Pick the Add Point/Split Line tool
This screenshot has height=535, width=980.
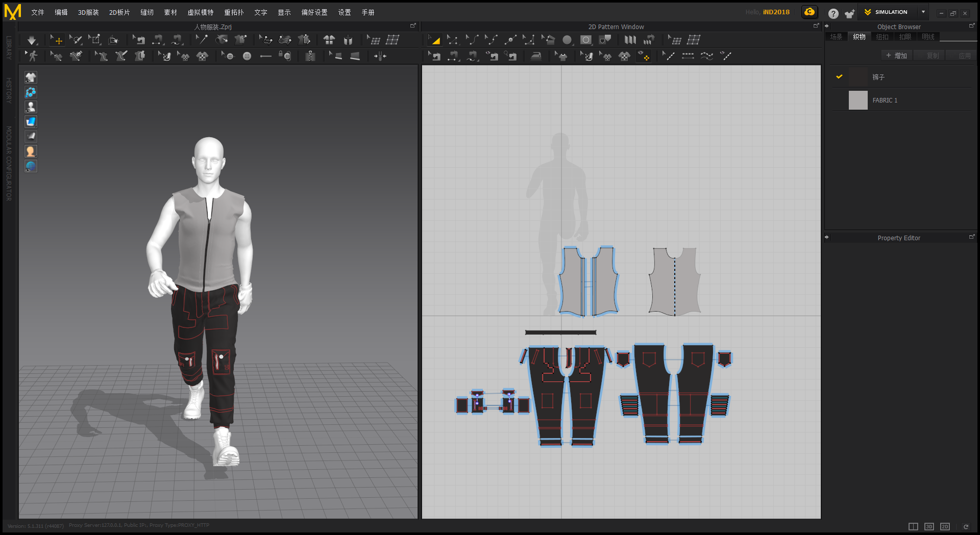(510, 40)
